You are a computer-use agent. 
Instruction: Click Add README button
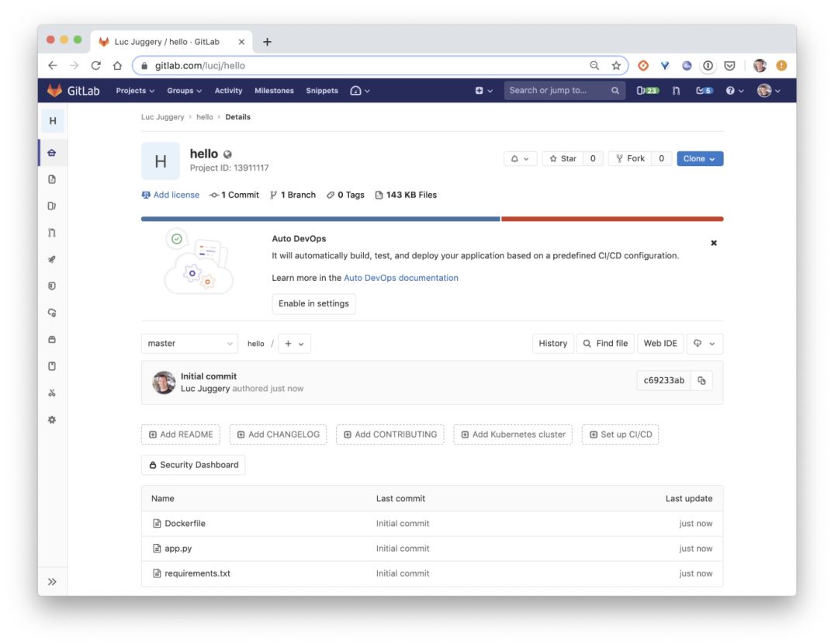pyautogui.click(x=181, y=435)
